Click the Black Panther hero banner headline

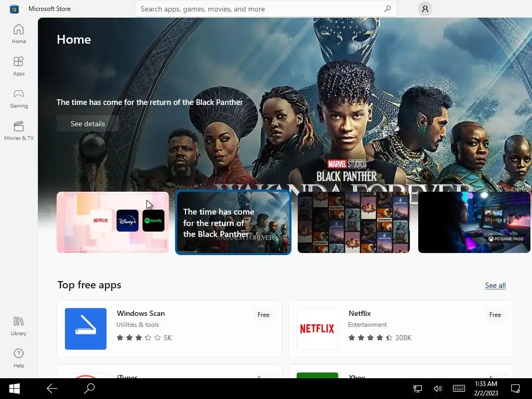pyautogui.click(x=150, y=102)
